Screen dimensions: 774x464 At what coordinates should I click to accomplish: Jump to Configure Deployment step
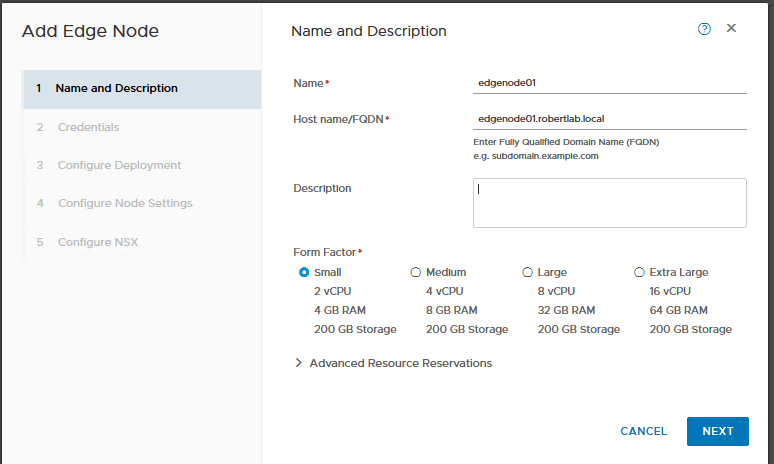click(x=119, y=165)
